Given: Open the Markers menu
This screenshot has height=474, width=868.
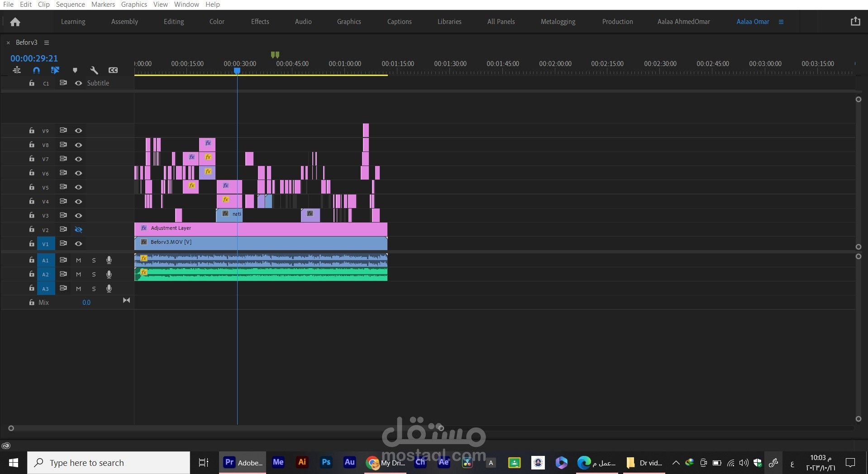Looking at the screenshot, I should click(103, 5).
